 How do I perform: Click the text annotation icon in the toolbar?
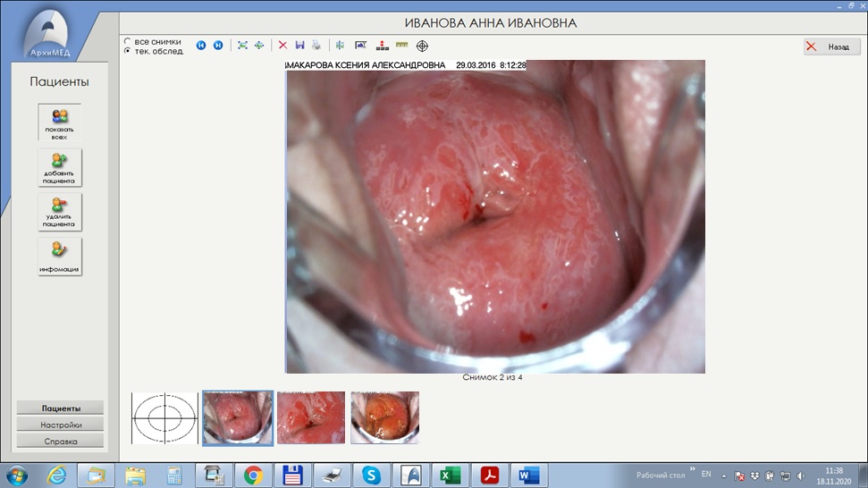(x=361, y=46)
